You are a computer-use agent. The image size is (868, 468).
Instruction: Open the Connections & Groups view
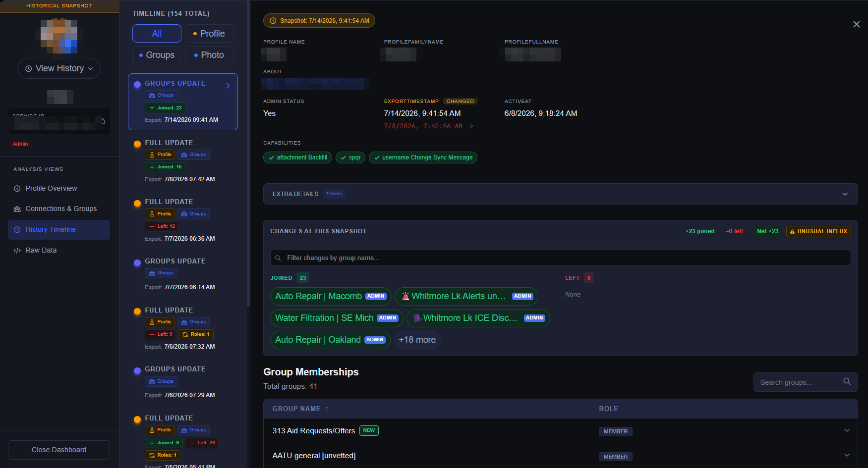click(x=59, y=209)
